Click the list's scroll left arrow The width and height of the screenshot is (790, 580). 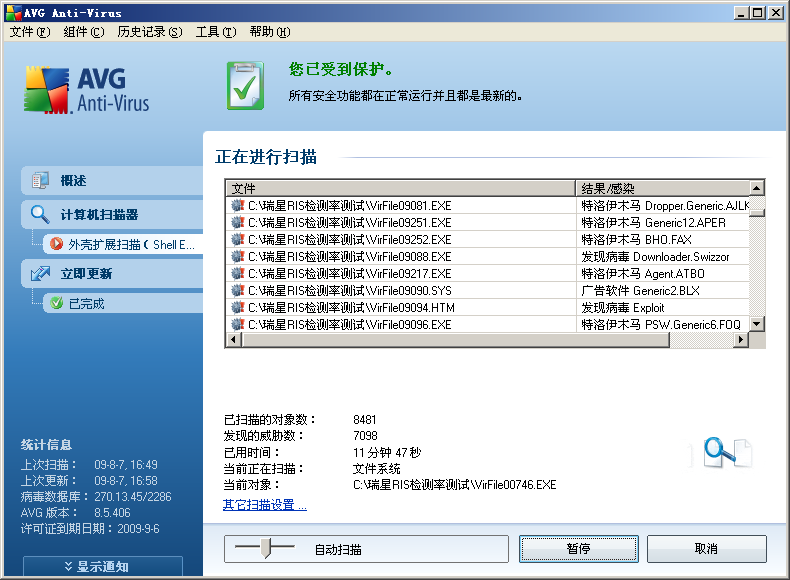pos(233,340)
